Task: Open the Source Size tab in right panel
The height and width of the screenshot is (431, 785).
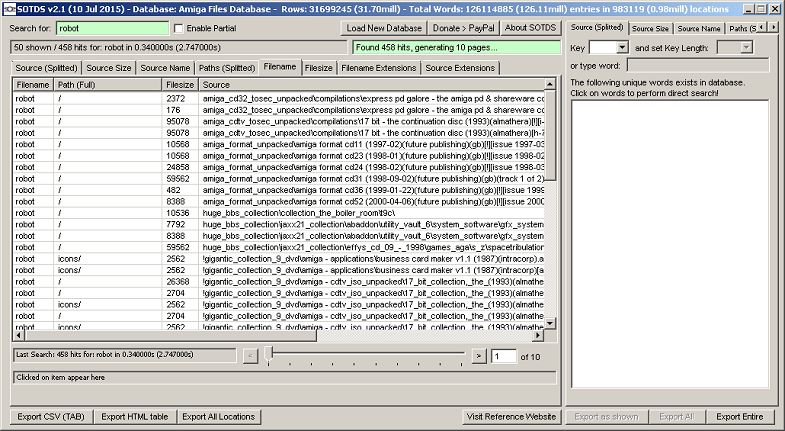Action: 650,29
